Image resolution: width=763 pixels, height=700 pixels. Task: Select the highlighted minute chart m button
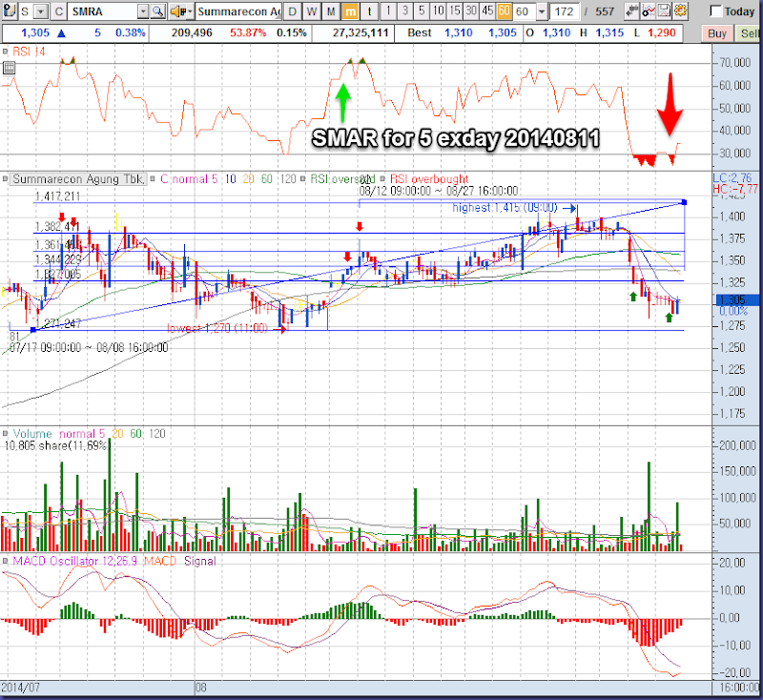[x=350, y=11]
